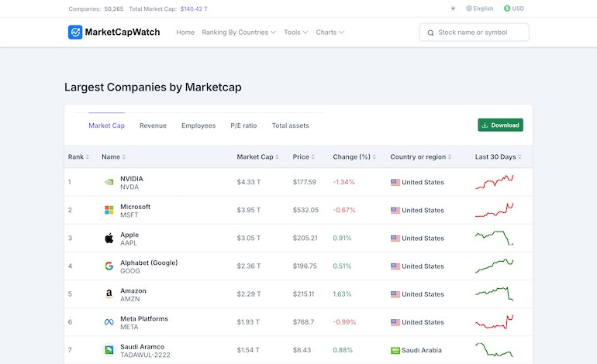The height and width of the screenshot is (364, 597).
Task: Go to the Home menu item
Action: pos(185,33)
